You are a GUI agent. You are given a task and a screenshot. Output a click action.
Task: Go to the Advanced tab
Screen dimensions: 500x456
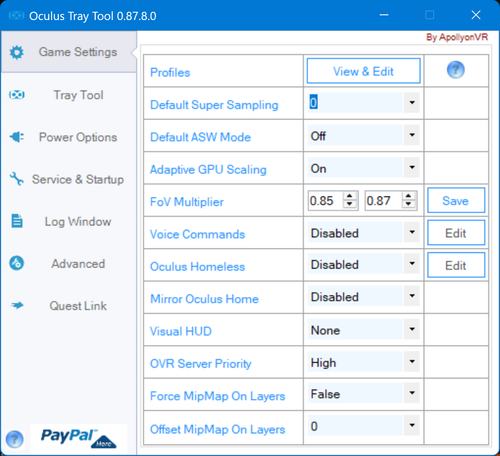click(x=69, y=264)
